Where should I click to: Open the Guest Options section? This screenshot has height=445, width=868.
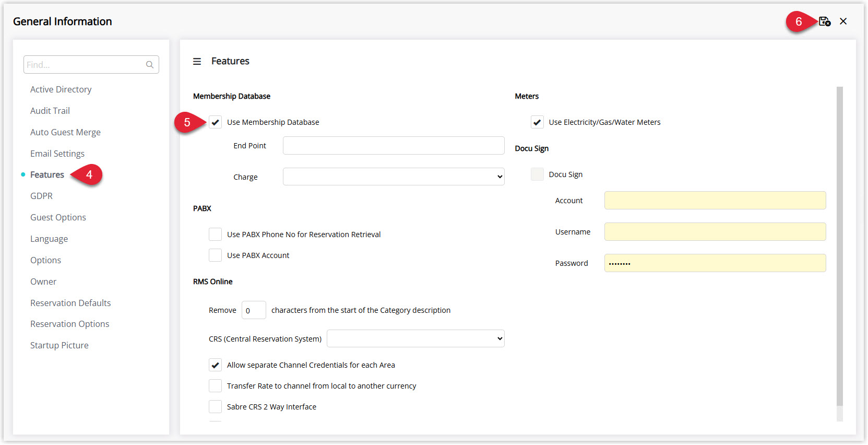tap(58, 217)
